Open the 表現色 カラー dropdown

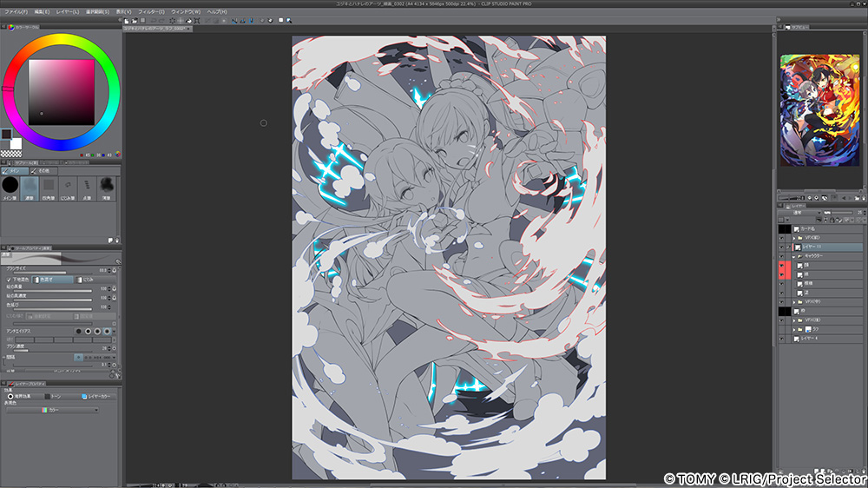pyautogui.click(x=51, y=411)
